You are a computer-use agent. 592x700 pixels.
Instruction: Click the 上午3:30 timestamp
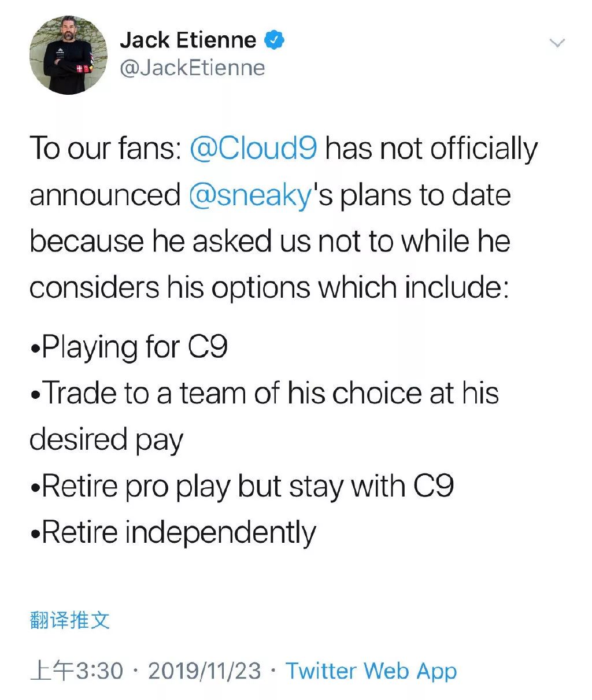(76, 671)
